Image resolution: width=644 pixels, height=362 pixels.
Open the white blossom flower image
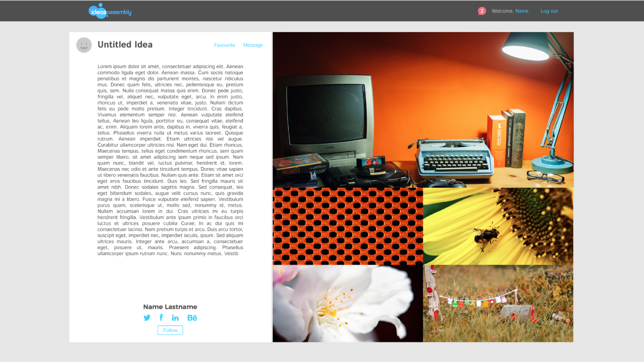(x=348, y=303)
